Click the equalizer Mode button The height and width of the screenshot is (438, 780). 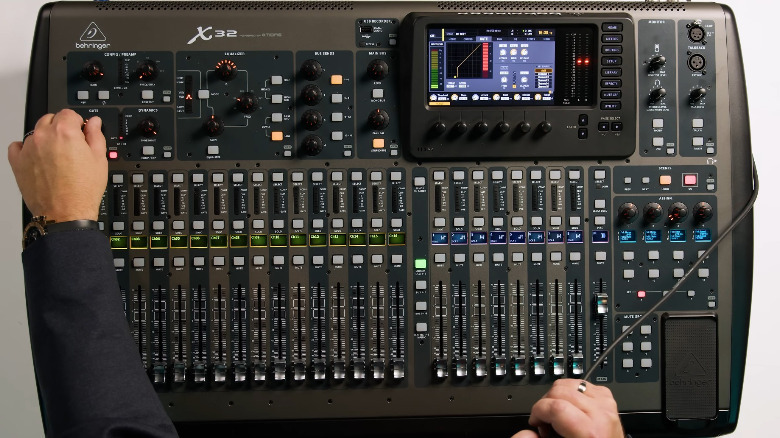pos(203,94)
